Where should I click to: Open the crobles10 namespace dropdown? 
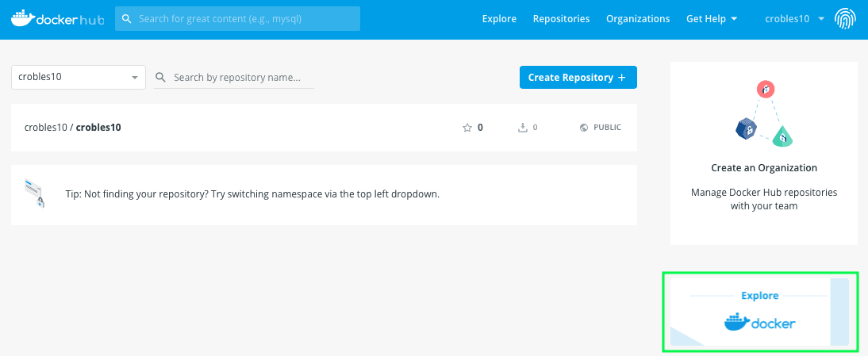(78, 77)
